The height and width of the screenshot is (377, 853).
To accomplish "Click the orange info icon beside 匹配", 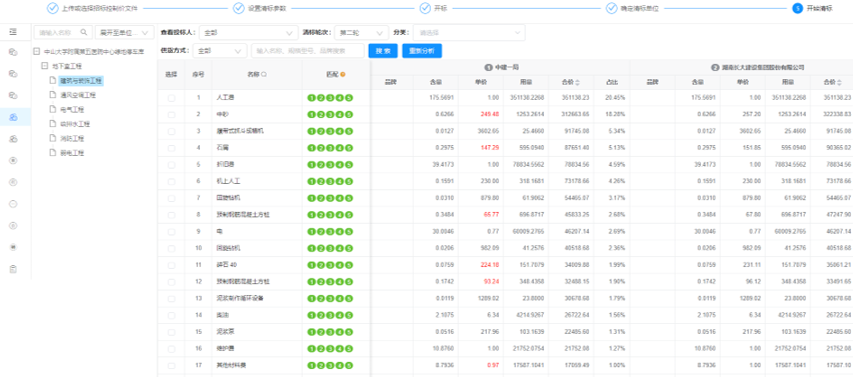I will (343, 74).
